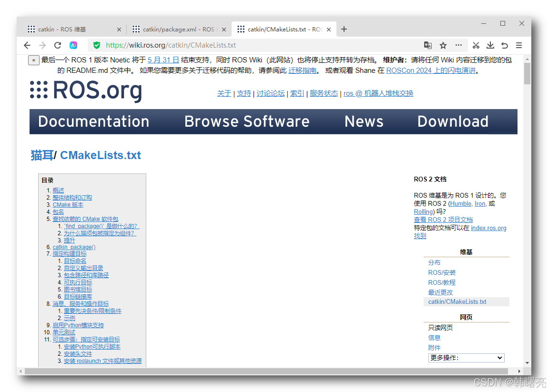
Task: Open the 查看 ROS 2 项目文档 link
Action: [x=443, y=220]
